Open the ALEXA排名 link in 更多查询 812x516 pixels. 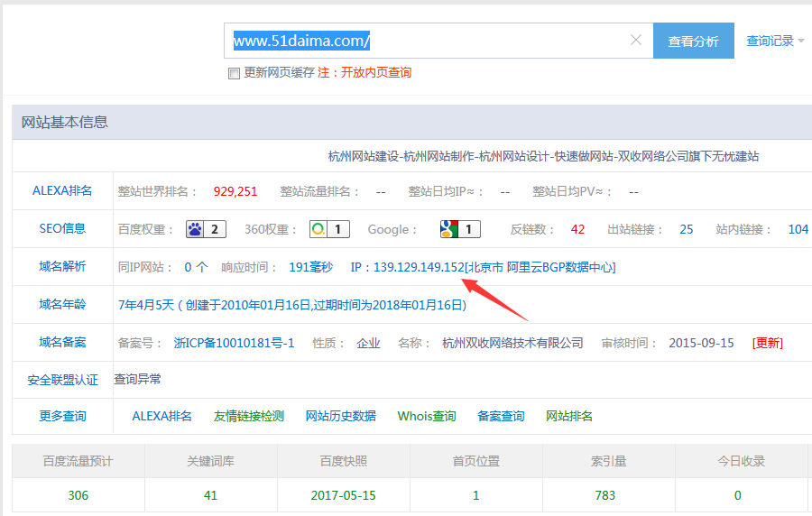161,416
